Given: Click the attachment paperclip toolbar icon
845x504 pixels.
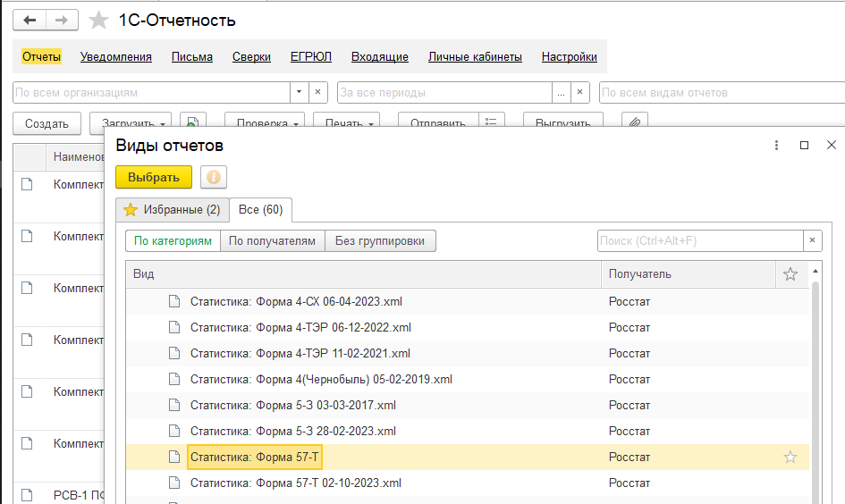Looking at the screenshot, I should click(634, 123).
